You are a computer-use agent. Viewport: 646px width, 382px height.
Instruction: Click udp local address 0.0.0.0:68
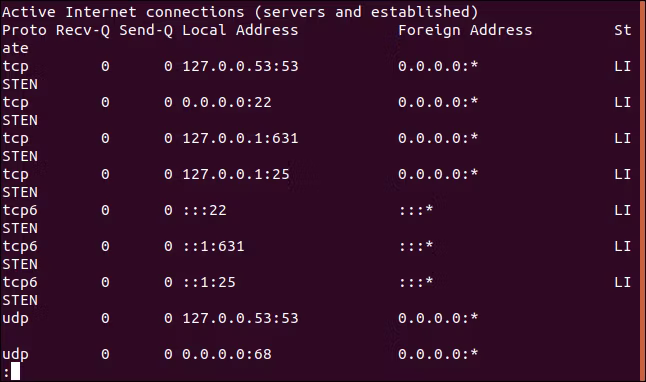click(x=227, y=354)
